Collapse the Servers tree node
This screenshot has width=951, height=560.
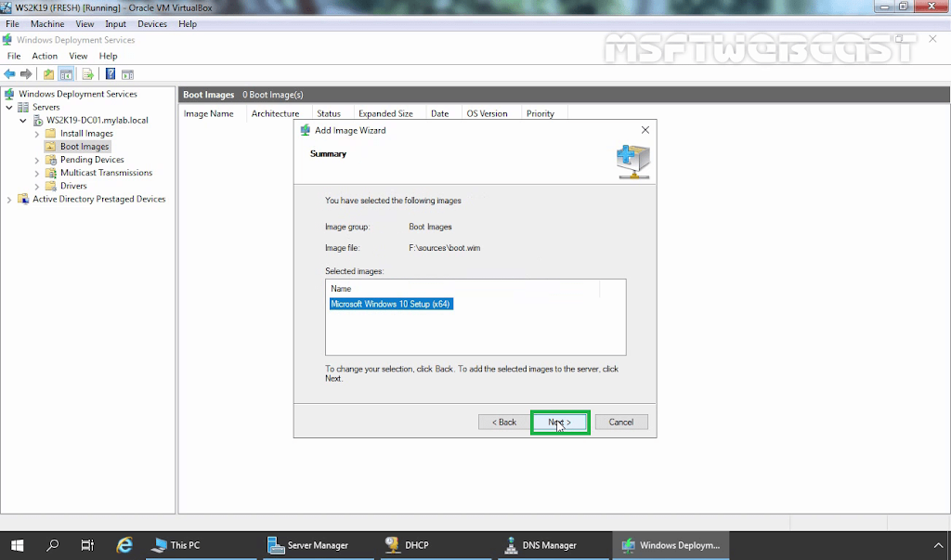(9, 108)
